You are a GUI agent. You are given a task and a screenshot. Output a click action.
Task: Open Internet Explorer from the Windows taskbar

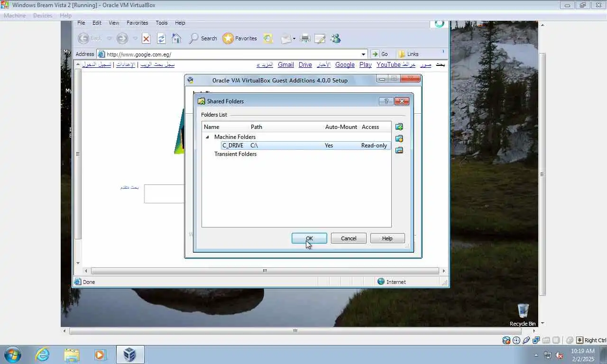tap(43, 355)
